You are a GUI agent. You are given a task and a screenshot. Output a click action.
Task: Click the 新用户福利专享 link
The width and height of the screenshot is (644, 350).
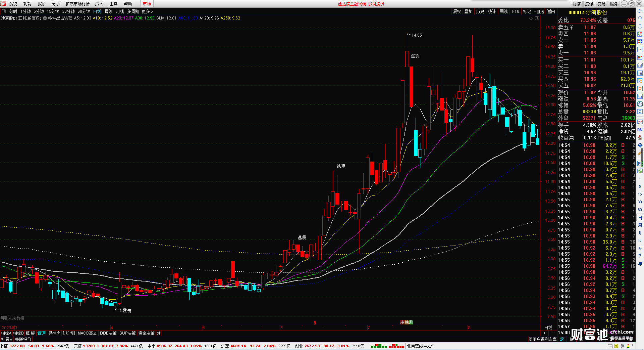pyautogui.click(x=542, y=339)
